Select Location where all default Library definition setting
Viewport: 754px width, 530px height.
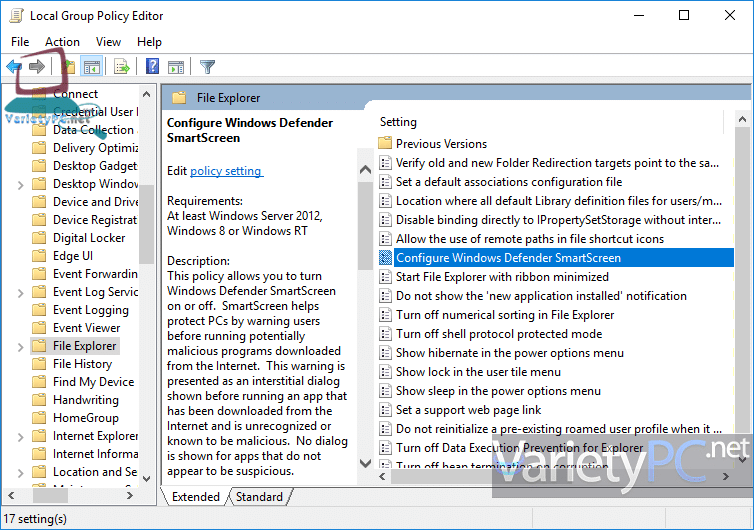pos(559,201)
